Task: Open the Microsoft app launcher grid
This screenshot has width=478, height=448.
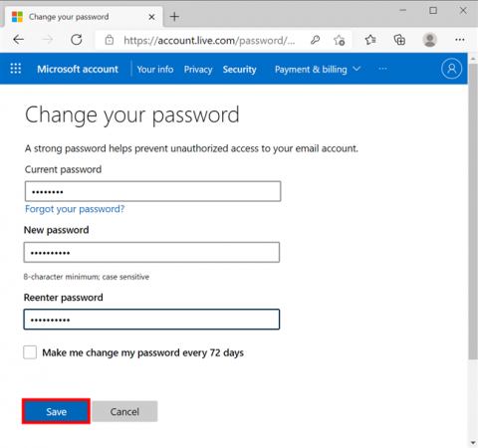Action: point(16,69)
